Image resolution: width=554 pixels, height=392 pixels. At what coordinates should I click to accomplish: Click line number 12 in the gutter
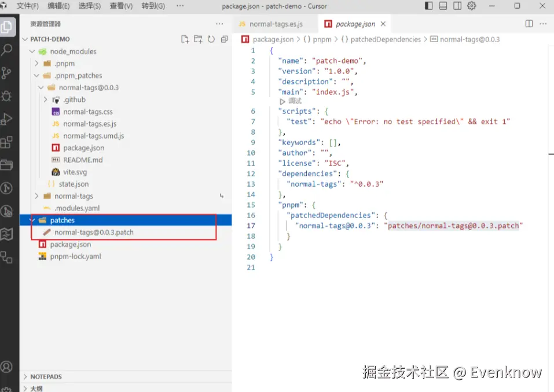click(251, 173)
